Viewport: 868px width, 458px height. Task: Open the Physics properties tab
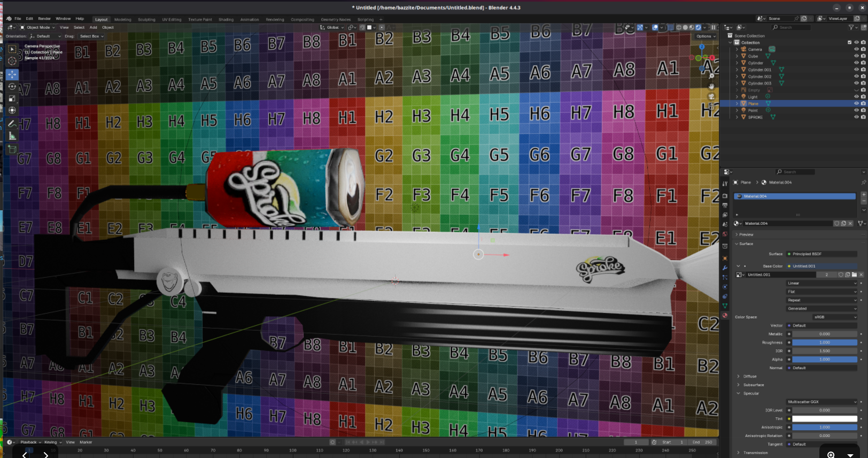[x=725, y=287]
